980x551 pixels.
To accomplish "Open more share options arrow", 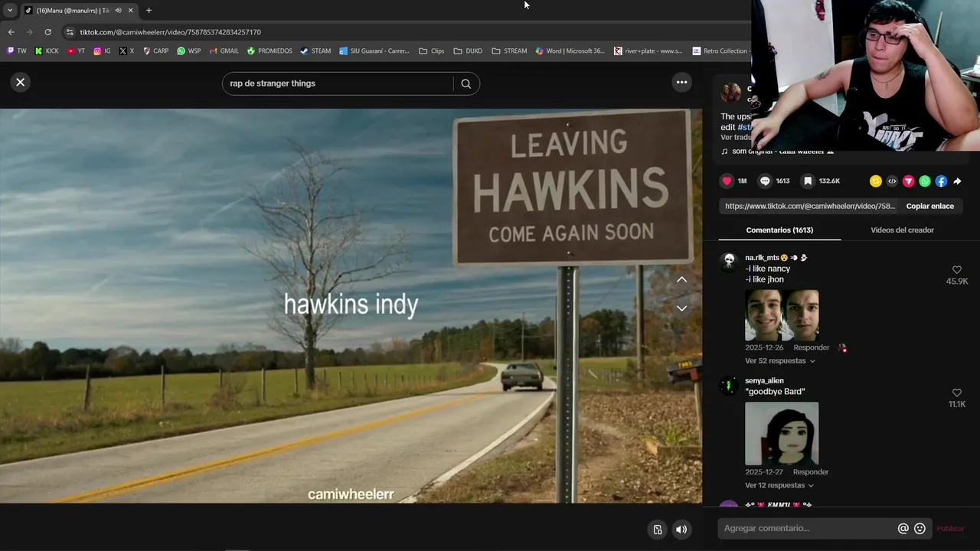I will click(x=957, y=181).
